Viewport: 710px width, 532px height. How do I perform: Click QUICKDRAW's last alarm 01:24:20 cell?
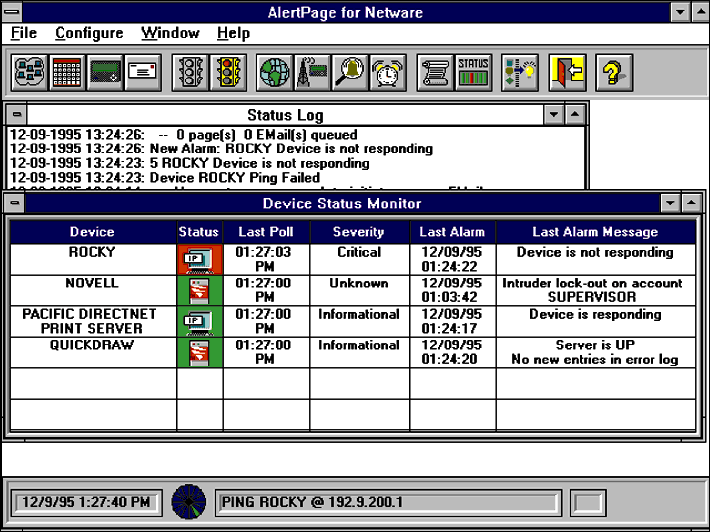[453, 353]
